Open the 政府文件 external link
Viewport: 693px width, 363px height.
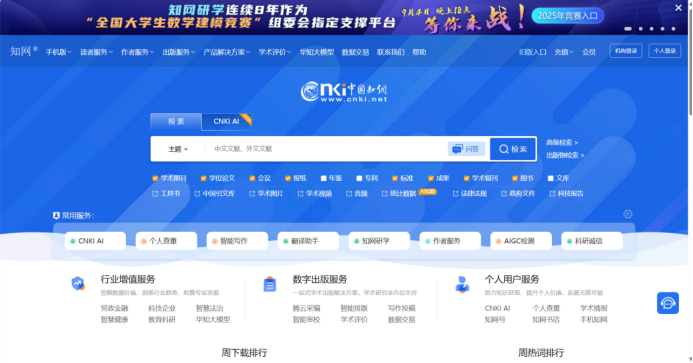[x=518, y=193]
